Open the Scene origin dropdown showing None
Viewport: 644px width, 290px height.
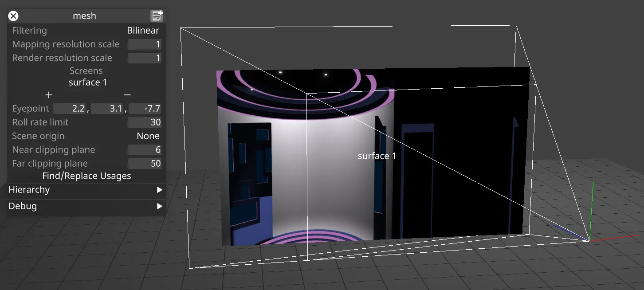(x=148, y=136)
